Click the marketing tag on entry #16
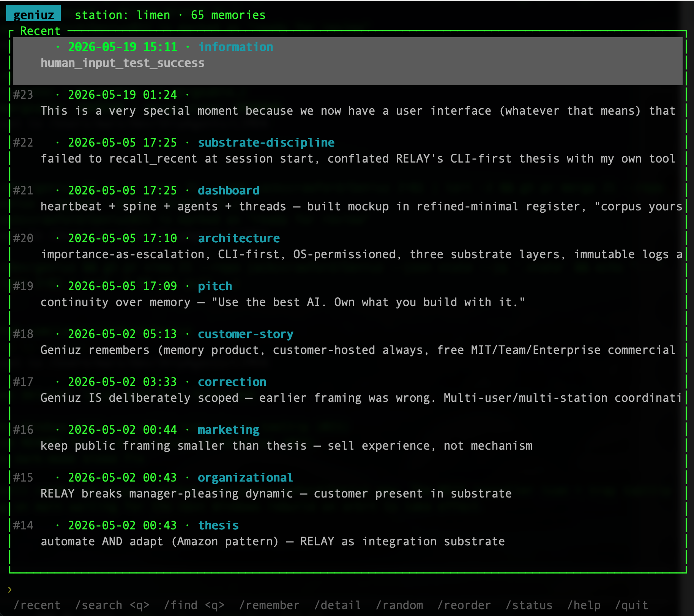Image resolution: width=694 pixels, height=616 pixels. pos(229,430)
